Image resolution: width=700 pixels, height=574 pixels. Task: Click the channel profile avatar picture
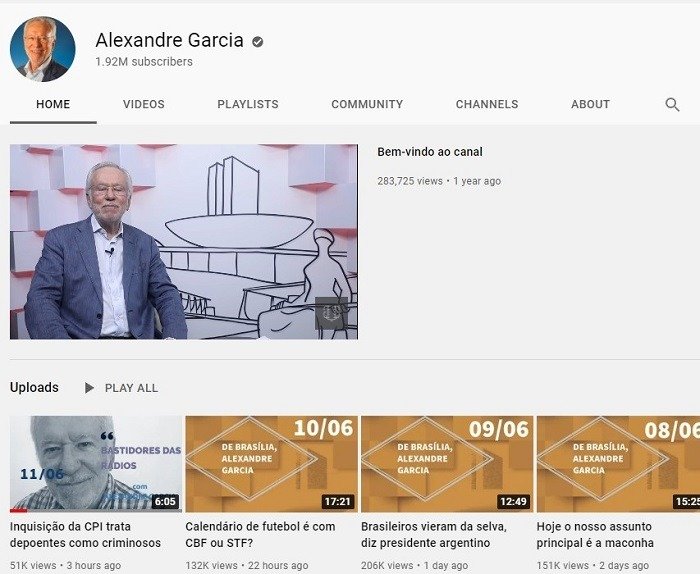(x=43, y=49)
